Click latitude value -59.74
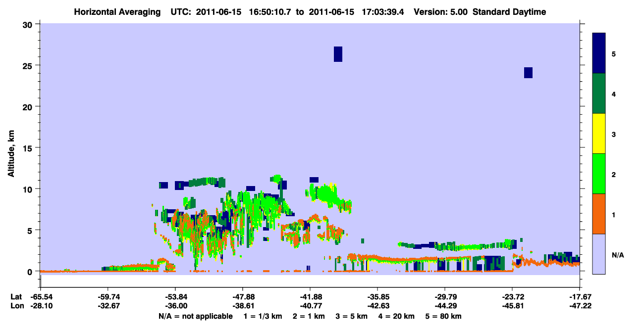 [x=108, y=297]
